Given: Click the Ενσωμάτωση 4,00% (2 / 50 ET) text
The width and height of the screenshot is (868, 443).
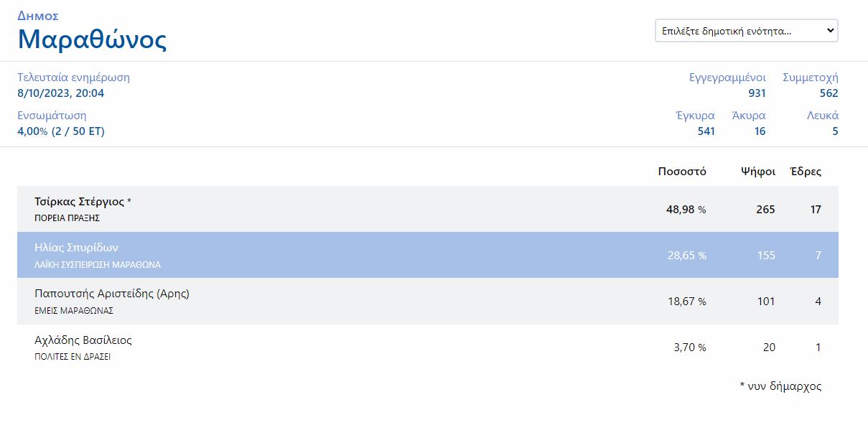Looking at the screenshot, I should pos(61,131).
